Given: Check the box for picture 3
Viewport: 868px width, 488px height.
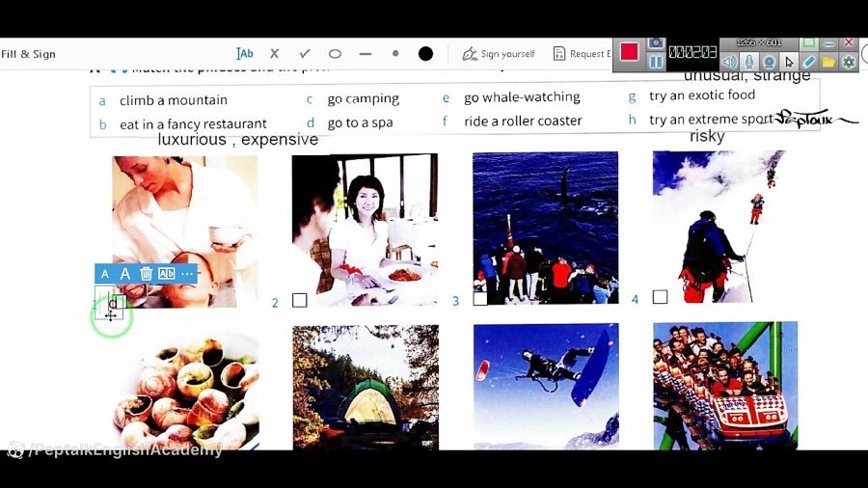Looking at the screenshot, I should pos(480,299).
